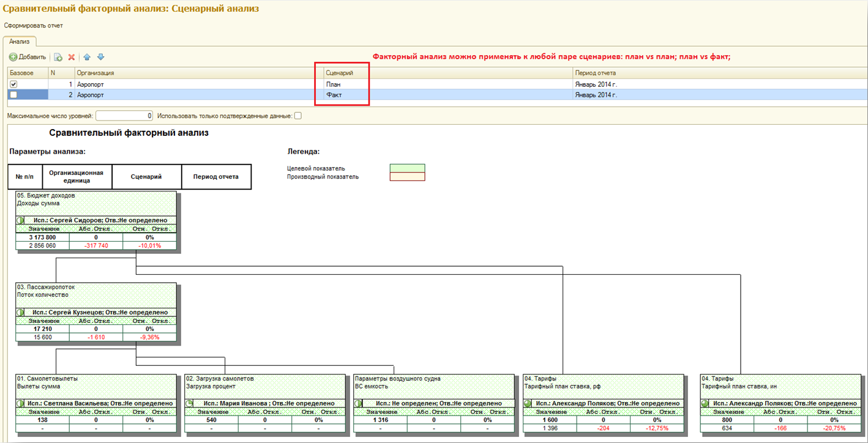Check Базовое checkbox for row 2
This screenshot has height=443, width=868.
pos(13,95)
